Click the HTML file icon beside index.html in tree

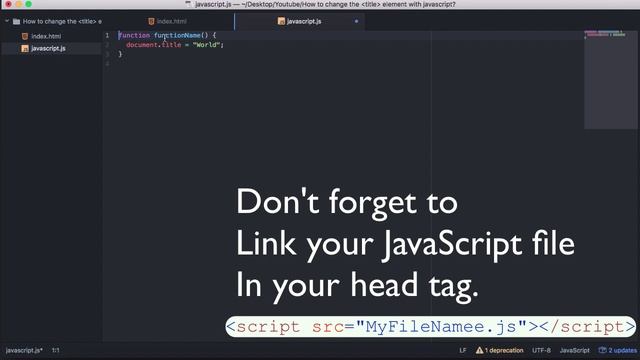coord(25,36)
